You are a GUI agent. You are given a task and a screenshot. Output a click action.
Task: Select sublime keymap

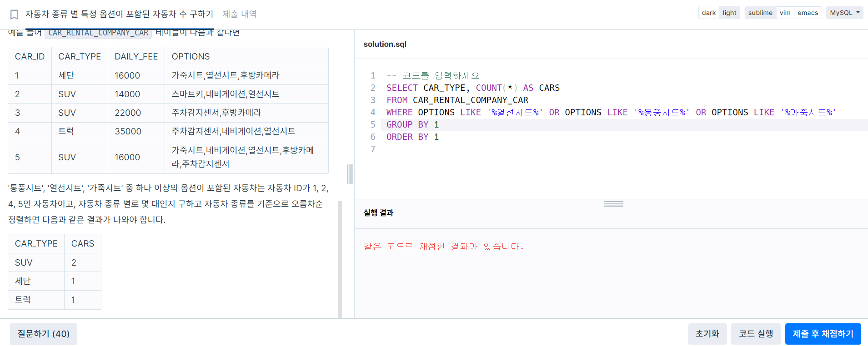click(760, 13)
